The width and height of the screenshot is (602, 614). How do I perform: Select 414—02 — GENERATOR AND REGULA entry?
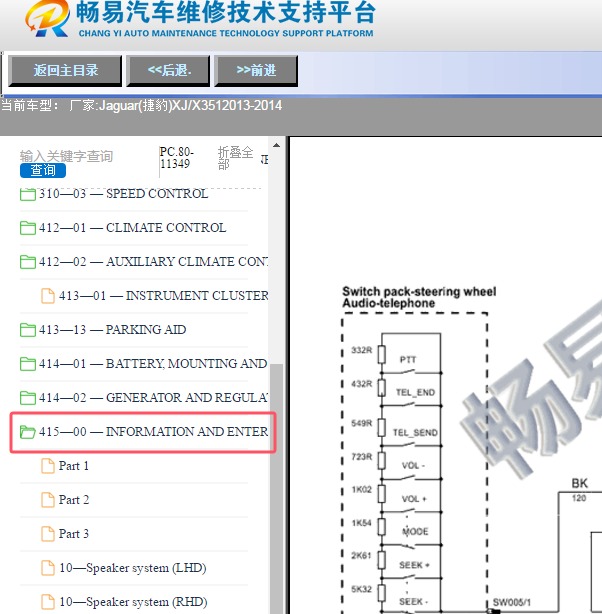154,398
